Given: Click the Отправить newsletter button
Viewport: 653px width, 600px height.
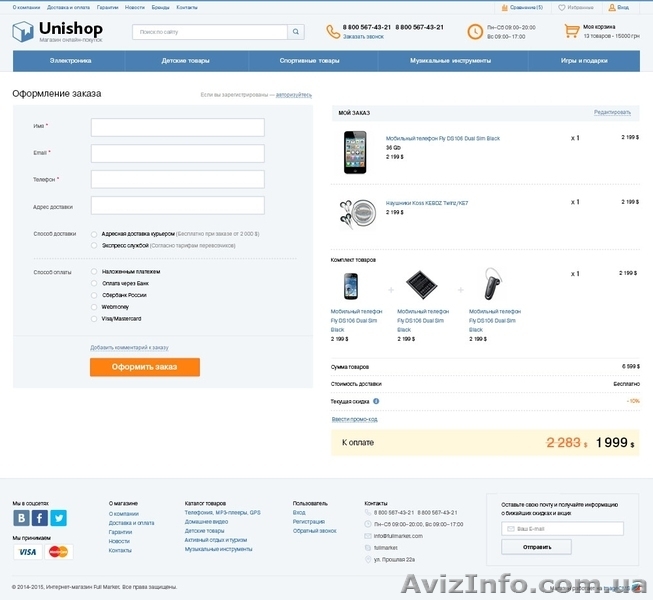Looking at the screenshot, I should coord(536,547).
